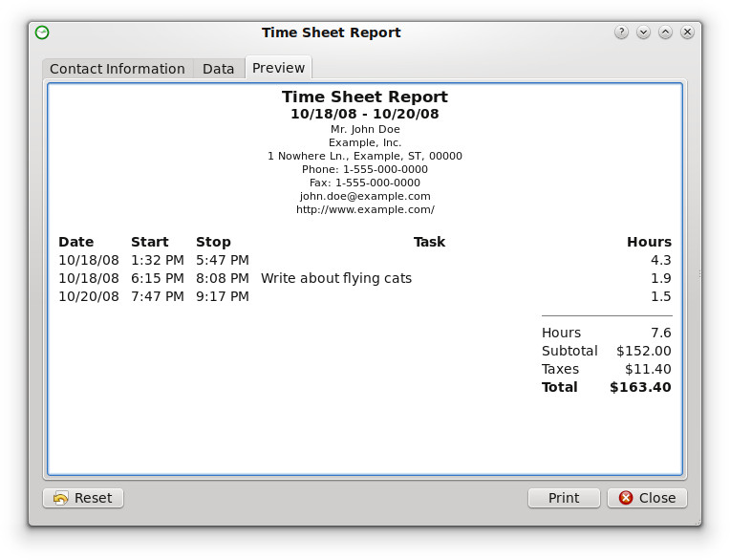Click the Phone: 1-555-000-0000 line

pos(365,169)
